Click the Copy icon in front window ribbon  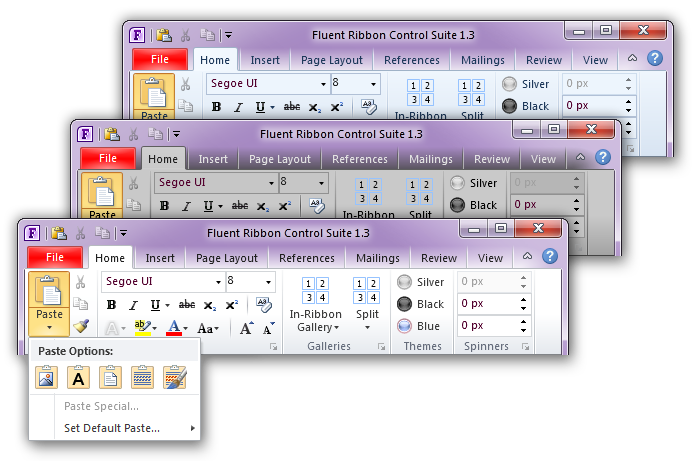80,303
